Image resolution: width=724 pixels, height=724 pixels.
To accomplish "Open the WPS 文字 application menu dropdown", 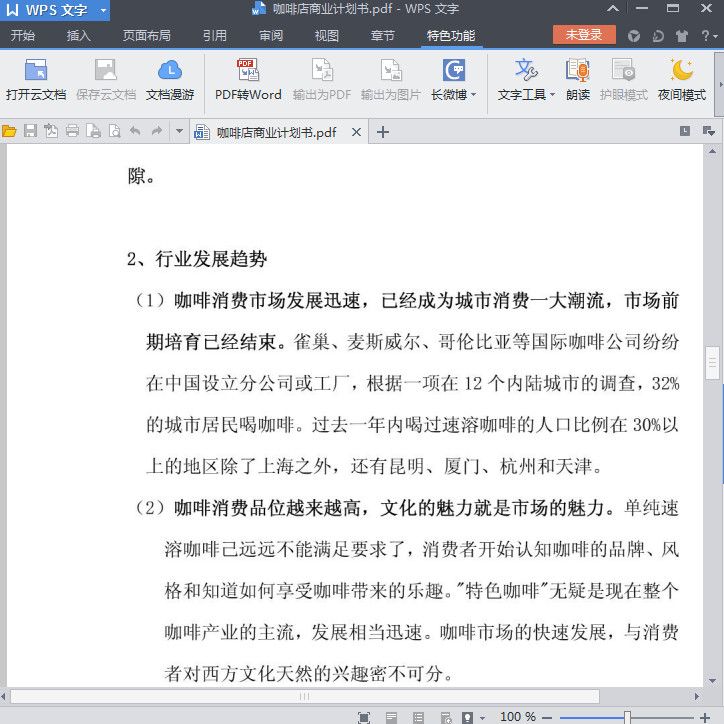I will pyautogui.click(x=103, y=10).
